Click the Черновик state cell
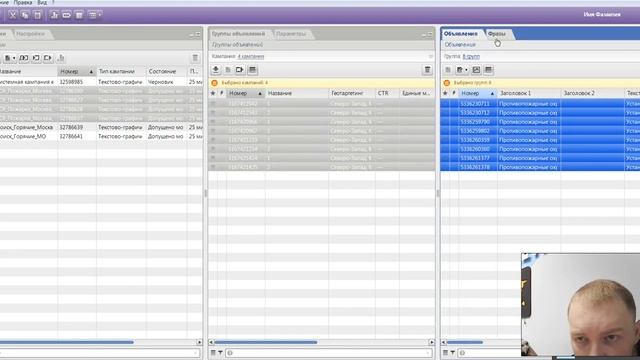Viewport: 640px width, 360px height. 167,82
